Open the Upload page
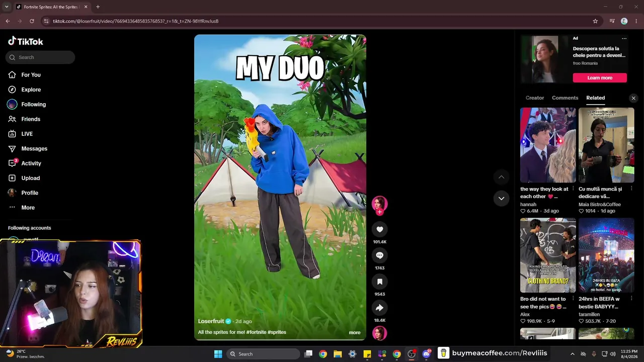Viewport: 644px width, 362px height. pos(30,178)
